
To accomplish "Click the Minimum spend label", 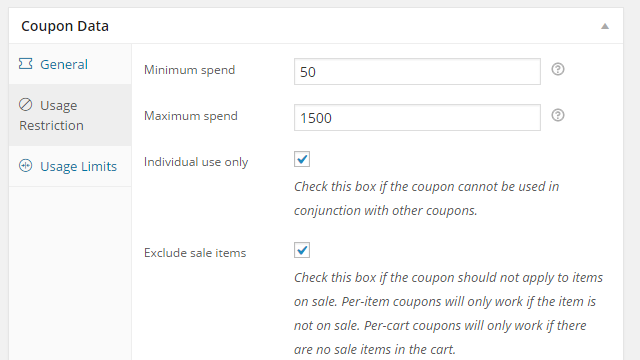I will pyautogui.click(x=189, y=70).
